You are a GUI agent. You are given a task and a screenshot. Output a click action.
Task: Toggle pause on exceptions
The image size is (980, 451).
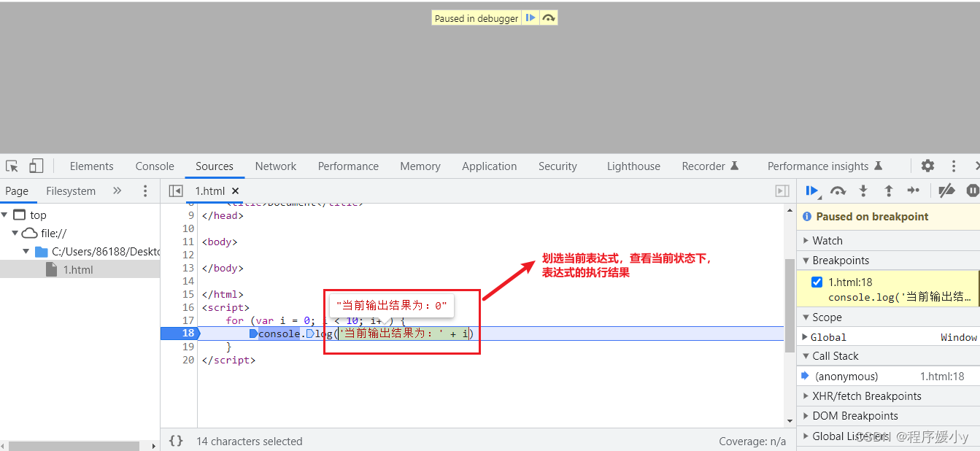point(972,190)
